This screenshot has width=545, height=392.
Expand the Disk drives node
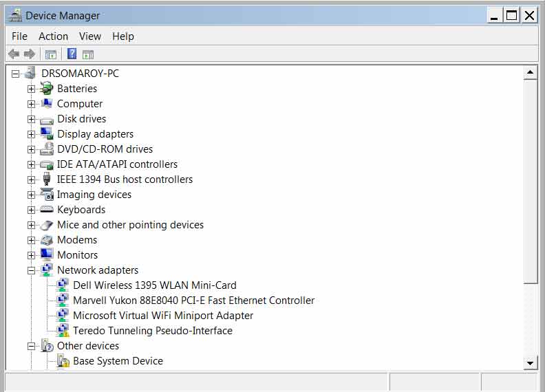tap(31, 119)
